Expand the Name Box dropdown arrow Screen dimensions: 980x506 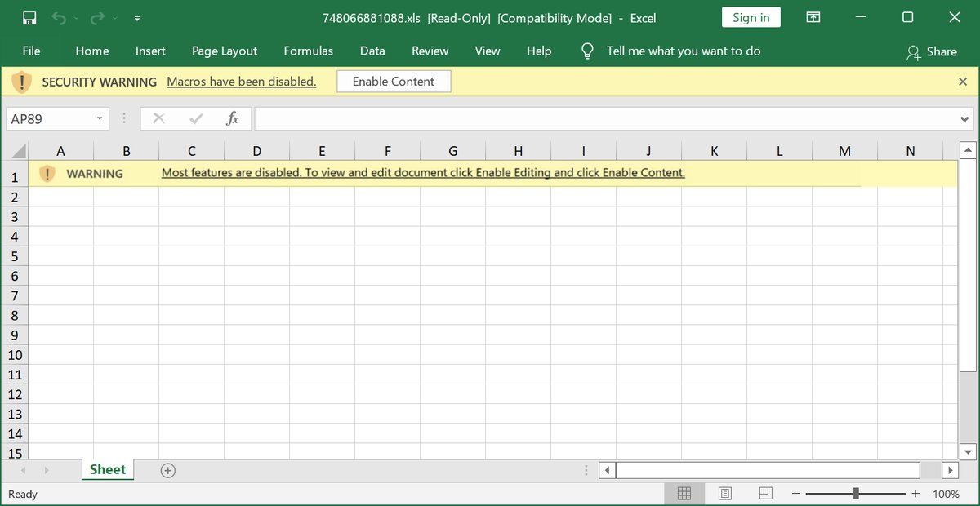[x=100, y=119]
